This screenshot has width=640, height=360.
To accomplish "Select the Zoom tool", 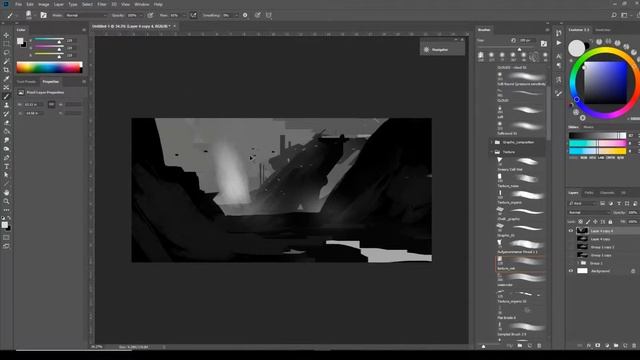I will (x=6, y=201).
